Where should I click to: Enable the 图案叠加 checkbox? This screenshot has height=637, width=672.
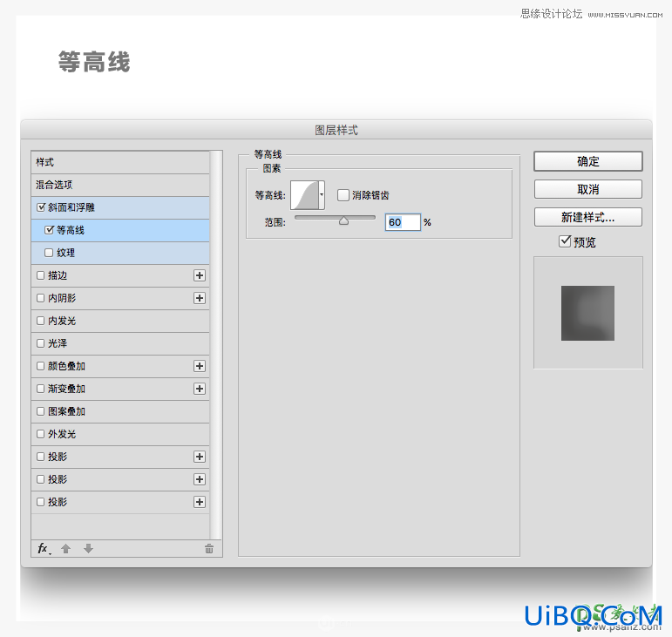point(40,411)
